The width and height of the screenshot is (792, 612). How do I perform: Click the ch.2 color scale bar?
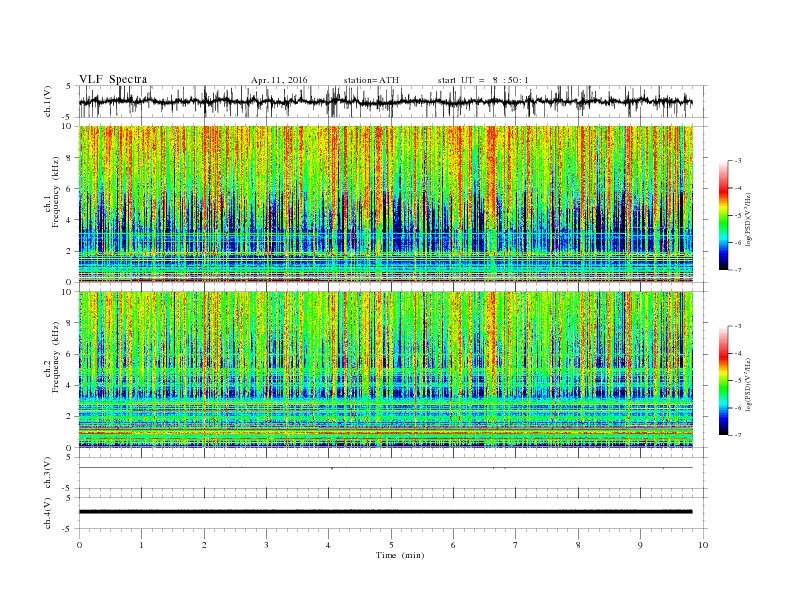pos(723,380)
